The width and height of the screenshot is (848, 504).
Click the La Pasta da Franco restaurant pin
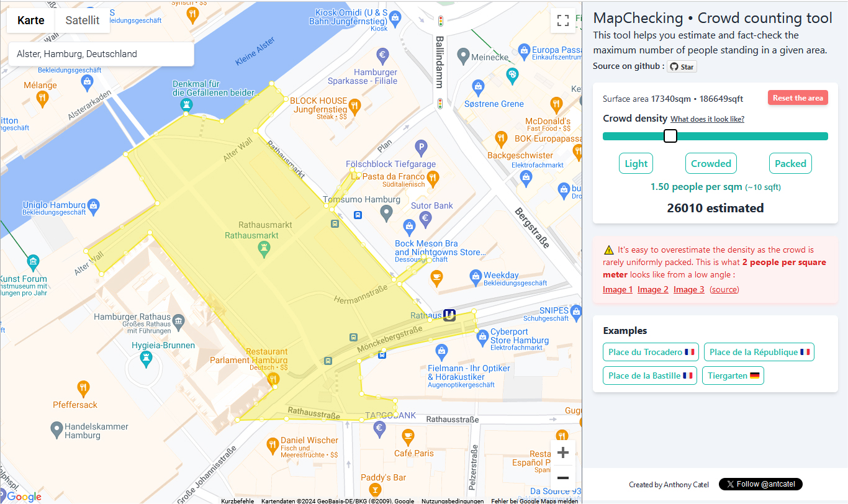click(433, 178)
